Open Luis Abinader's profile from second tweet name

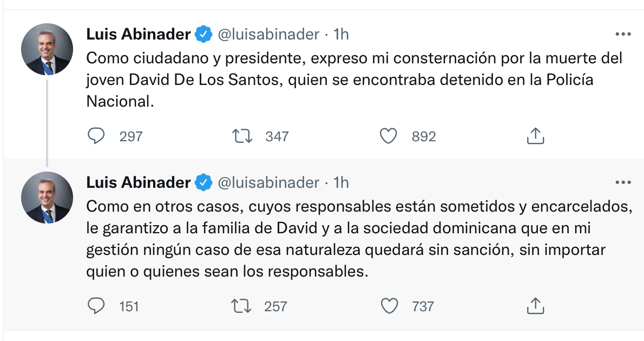tap(139, 182)
